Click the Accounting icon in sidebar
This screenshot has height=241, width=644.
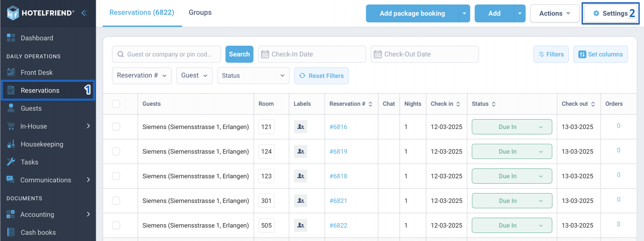[x=11, y=215]
